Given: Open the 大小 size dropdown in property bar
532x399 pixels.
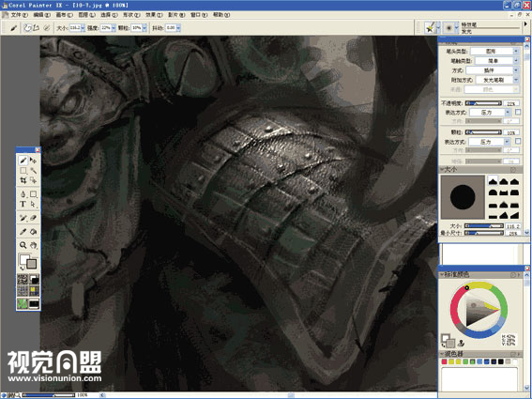Looking at the screenshot, I should tap(83, 28).
